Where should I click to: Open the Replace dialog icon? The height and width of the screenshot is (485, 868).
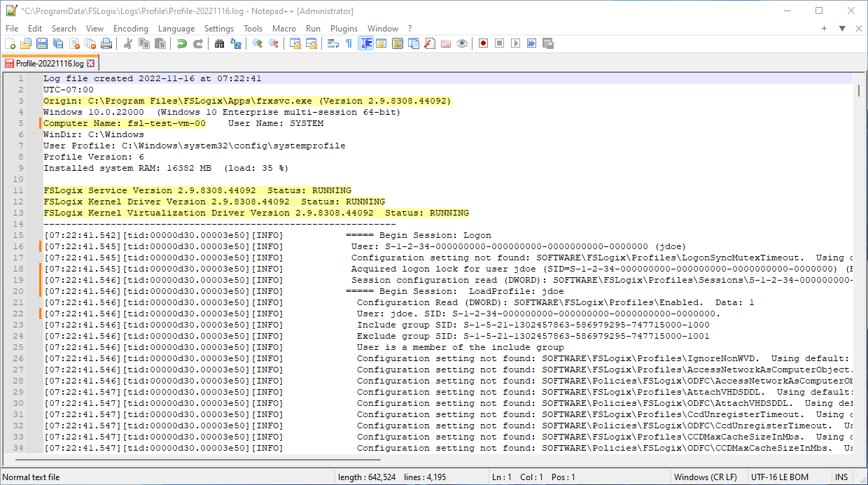click(x=236, y=43)
